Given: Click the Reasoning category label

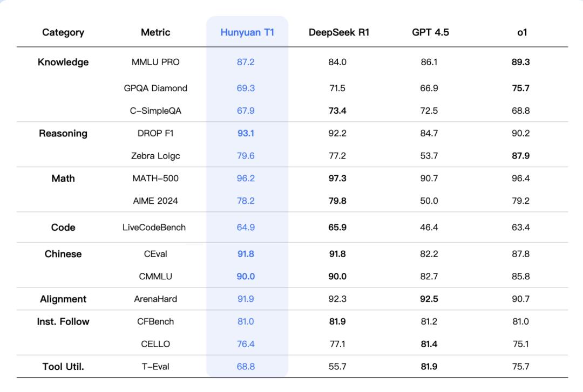Looking at the screenshot, I should point(63,133).
